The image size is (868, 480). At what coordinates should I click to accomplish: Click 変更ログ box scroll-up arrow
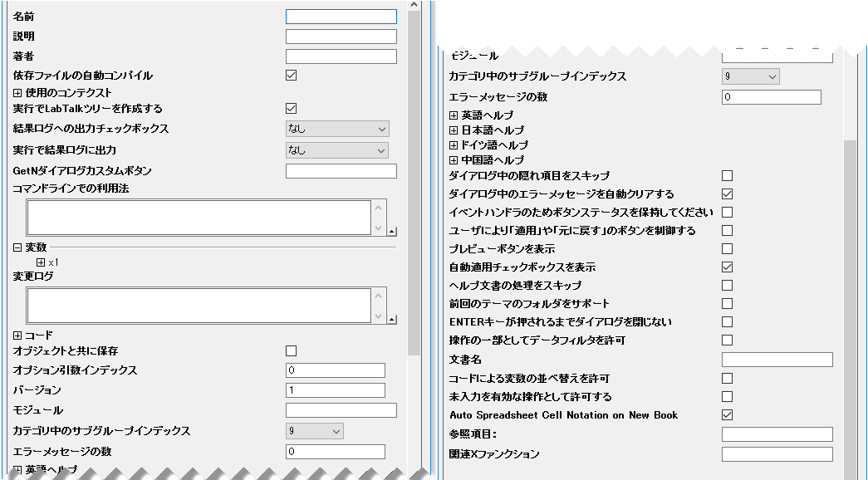379,296
